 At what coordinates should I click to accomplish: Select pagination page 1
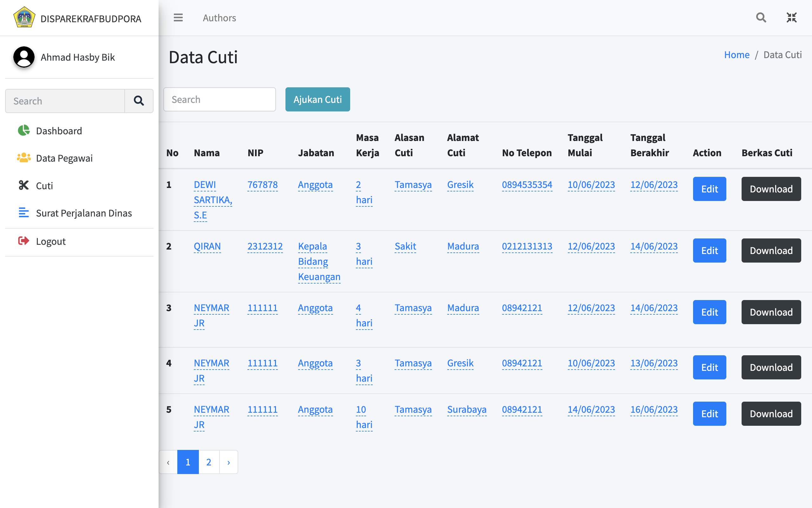188,462
